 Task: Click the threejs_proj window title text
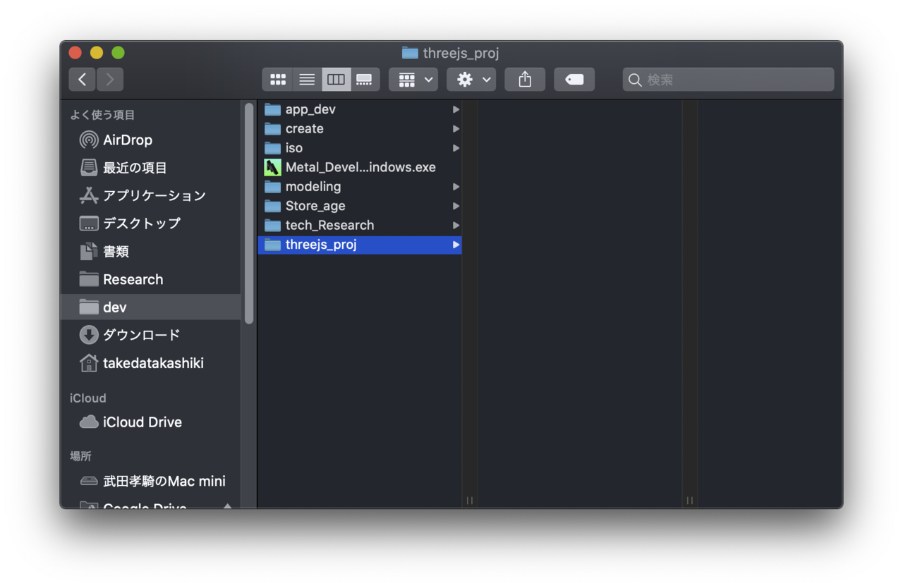pyautogui.click(x=461, y=53)
